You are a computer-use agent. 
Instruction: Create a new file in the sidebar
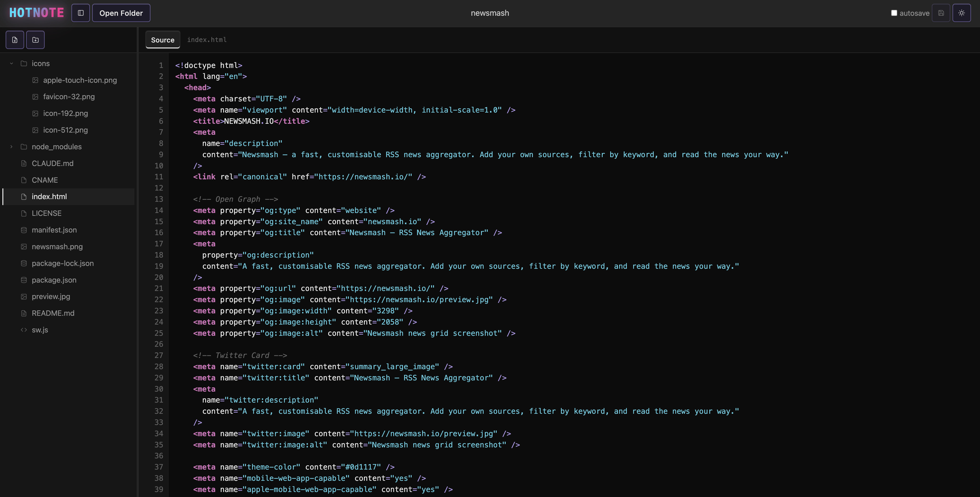tap(15, 40)
